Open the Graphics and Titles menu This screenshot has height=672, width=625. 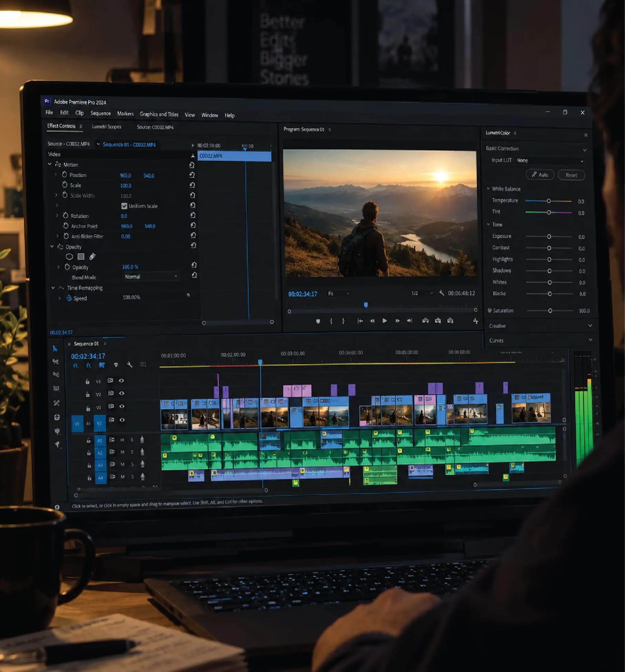pyautogui.click(x=159, y=114)
